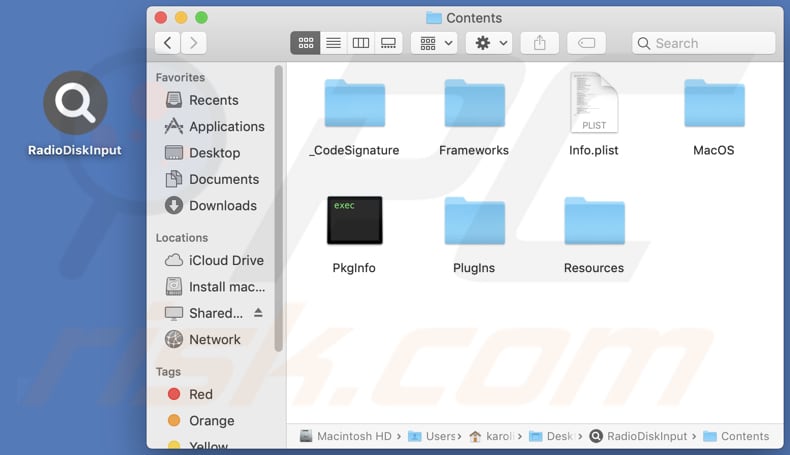Click RadioDiskInput in the path bar
Image resolution: width=790 pixels, height=455 pixels.
click(638, 436)
